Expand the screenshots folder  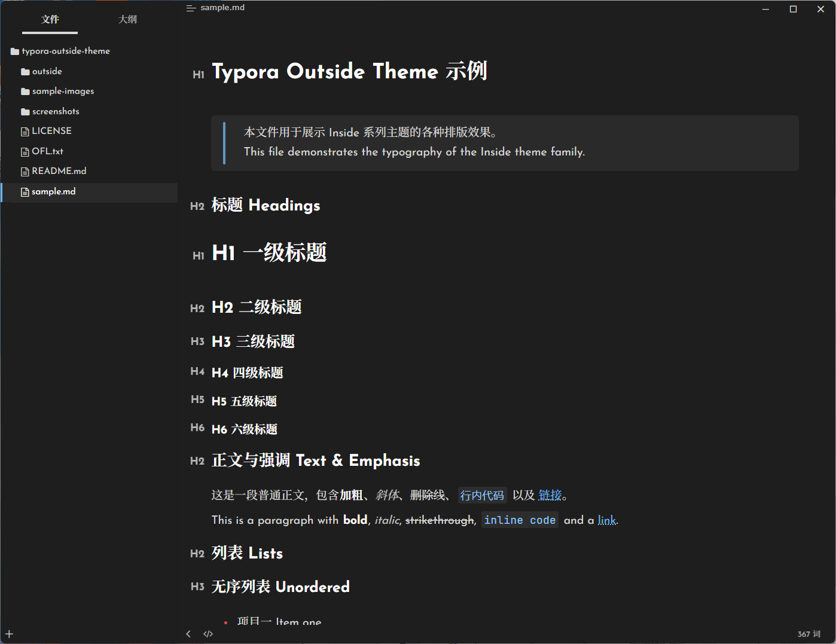tap(50, 112)
